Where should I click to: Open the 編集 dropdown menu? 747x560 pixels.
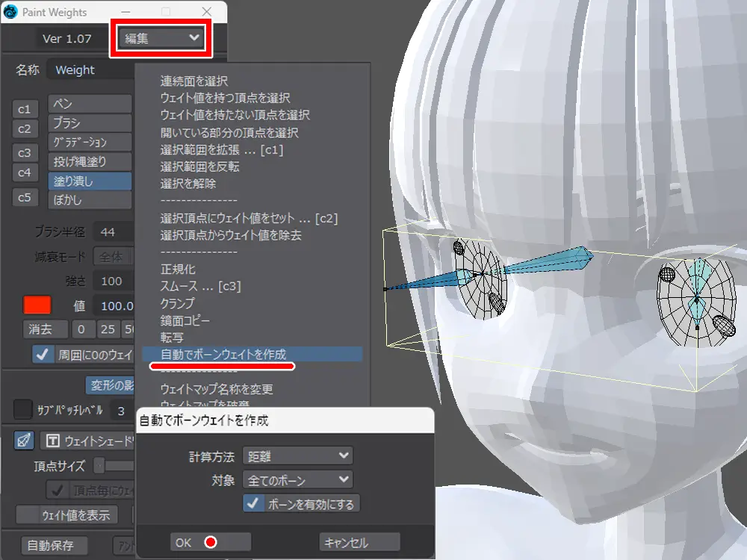coord(162,38)
